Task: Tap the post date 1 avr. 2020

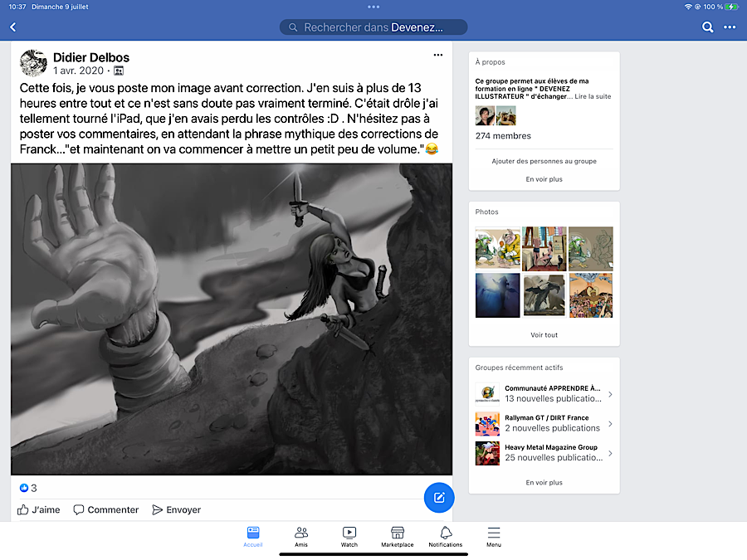Action: click(x=78, y=71)
